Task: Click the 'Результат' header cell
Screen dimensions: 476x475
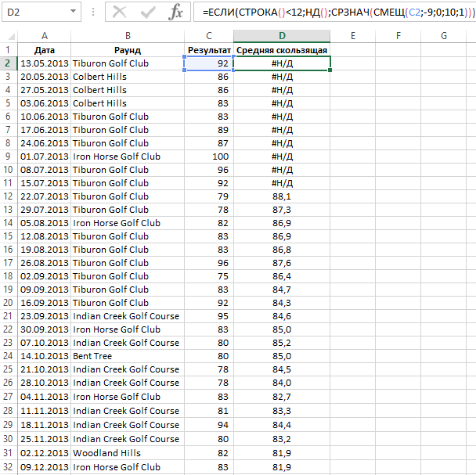Action: [x=209, y=50]
